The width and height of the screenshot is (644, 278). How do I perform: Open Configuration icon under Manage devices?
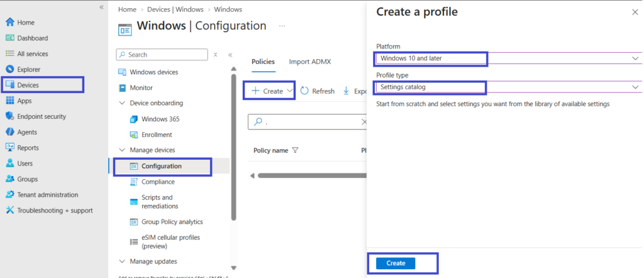(133, 166)
